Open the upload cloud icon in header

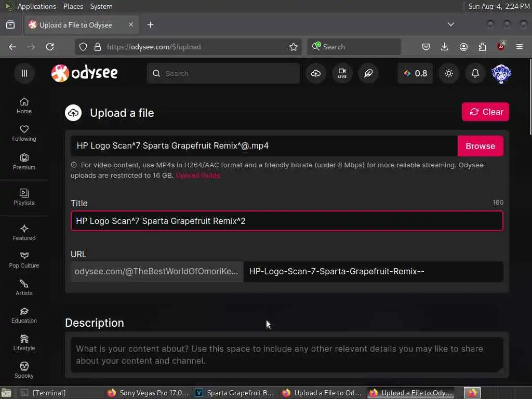(x=316, y=73)
